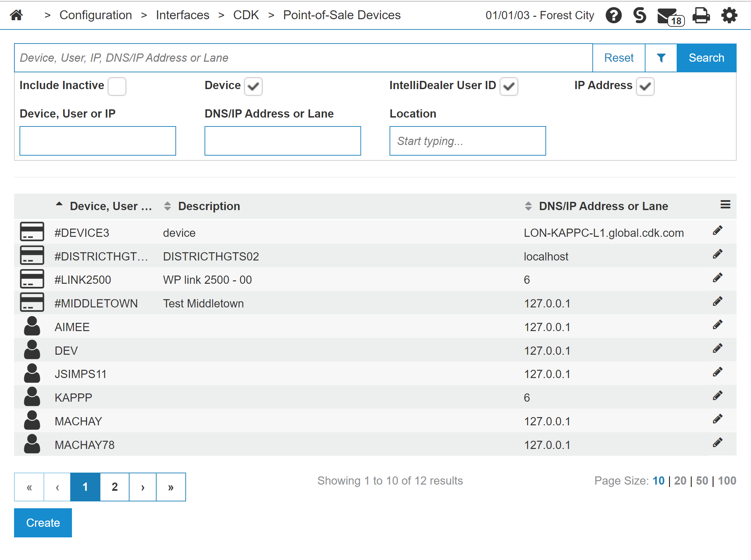Screen dimensions: 751x560
Task: Open the mail messages icon with 18 badge
Action: 670,16
